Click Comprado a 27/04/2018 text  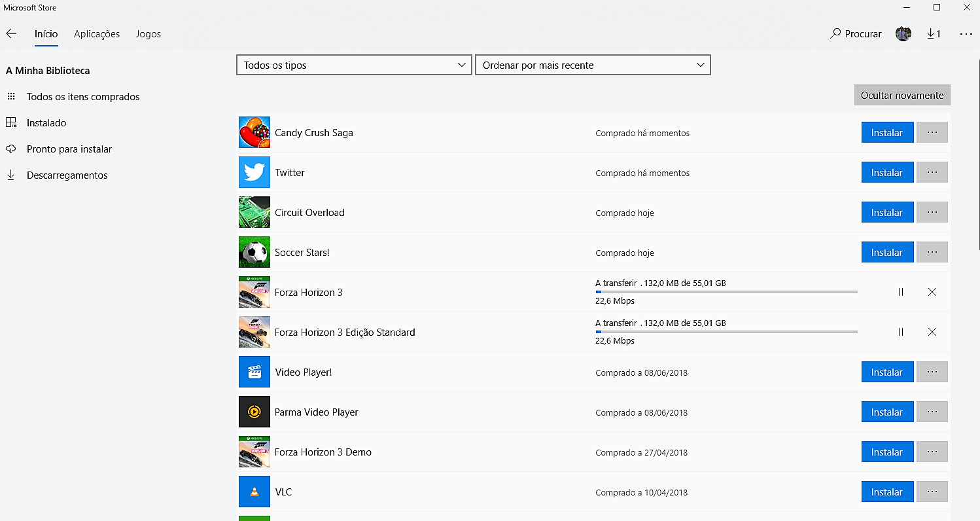coord(642,452)
